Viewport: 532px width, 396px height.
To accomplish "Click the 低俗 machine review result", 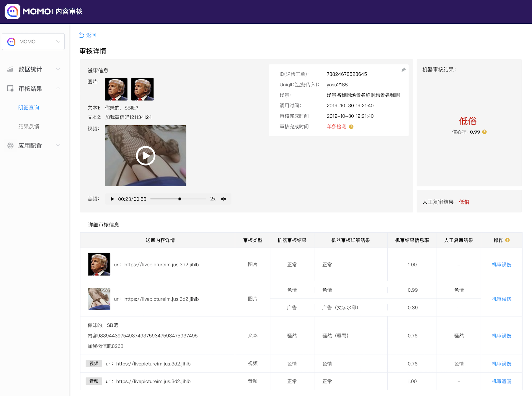I will pyautogui.click(x=468, y=121).
